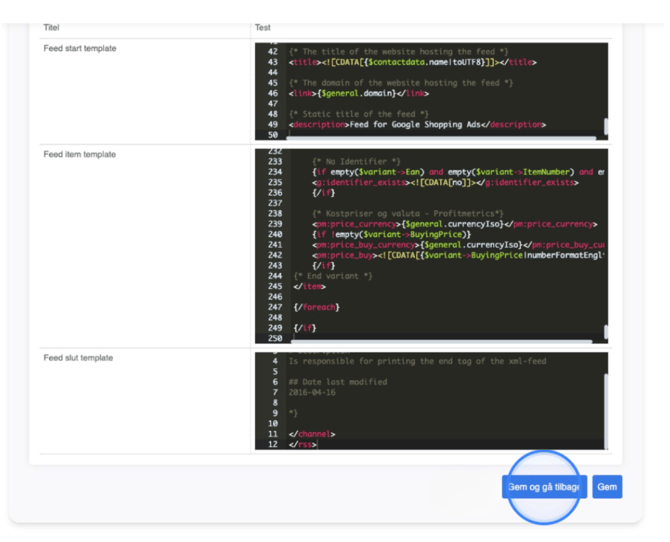670x542 pixels.
Task: Click the 'Gem' save button
Action: point(607,486)
